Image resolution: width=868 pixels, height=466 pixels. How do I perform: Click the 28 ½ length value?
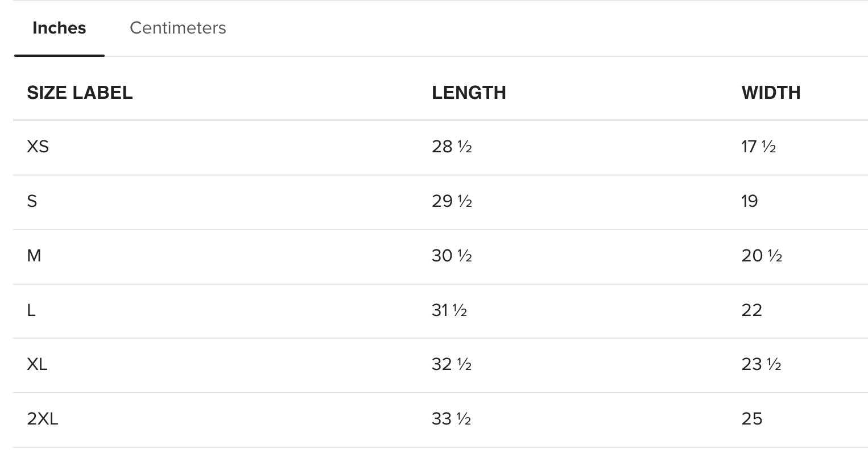pyautogui.click(x=452, y=147)
